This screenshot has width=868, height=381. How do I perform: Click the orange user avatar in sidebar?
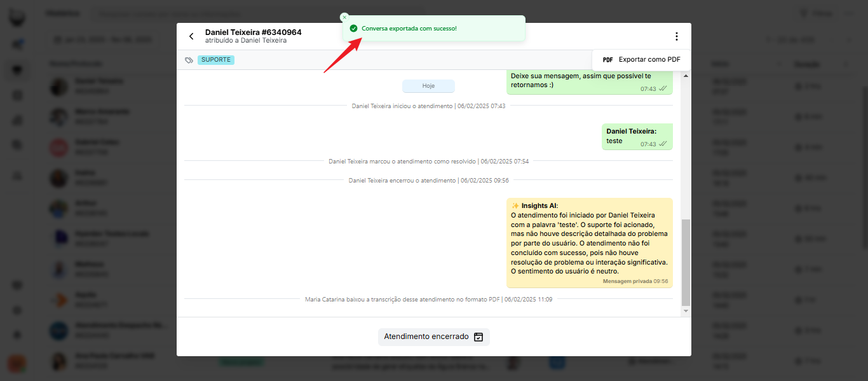tap(17, 364)
